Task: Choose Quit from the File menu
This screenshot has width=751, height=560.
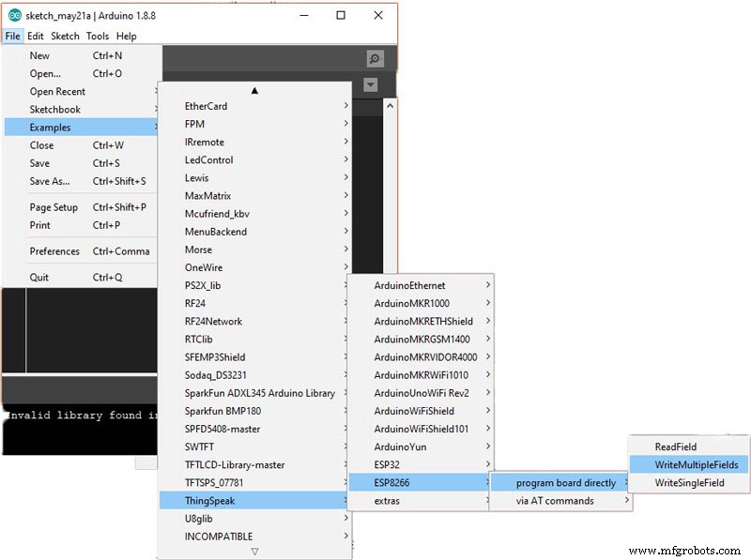Action: [x=39, y=278]
